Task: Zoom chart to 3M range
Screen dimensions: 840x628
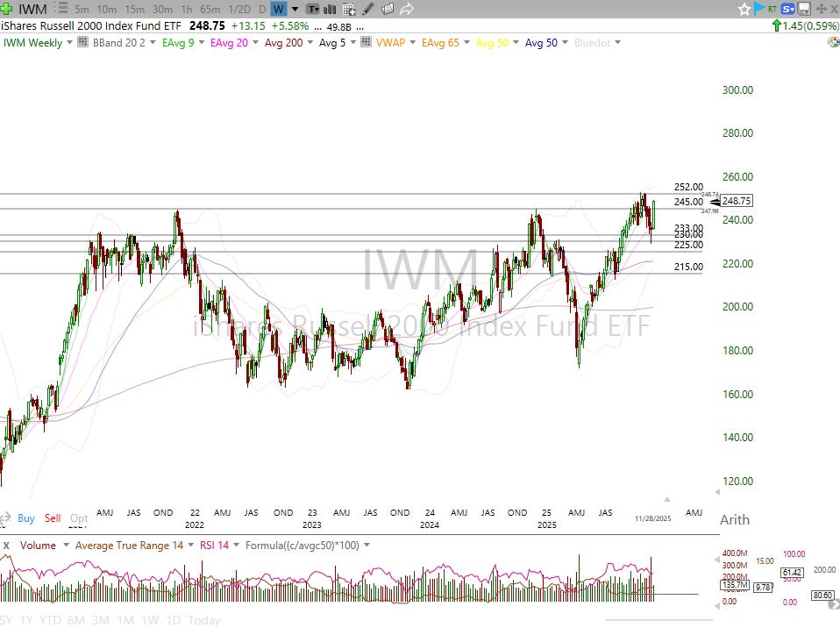Action: pyautogui.click(x=101, y=620)
